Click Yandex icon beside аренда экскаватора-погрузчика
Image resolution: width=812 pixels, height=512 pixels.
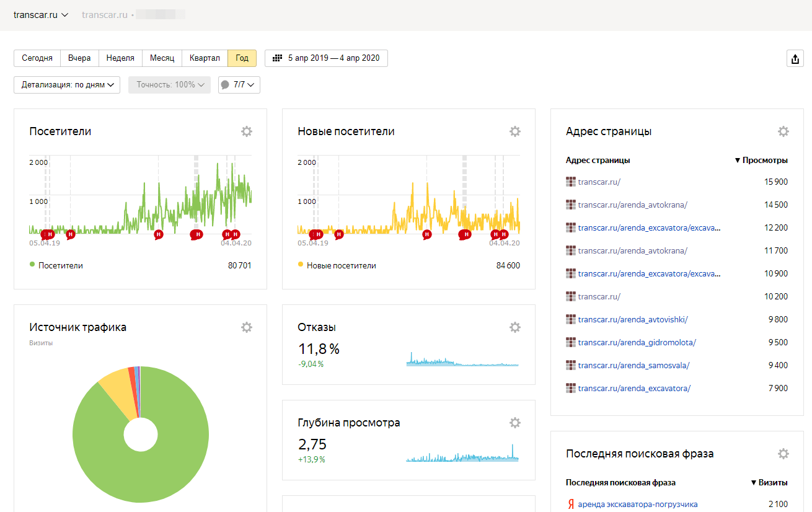pos(570,505)
